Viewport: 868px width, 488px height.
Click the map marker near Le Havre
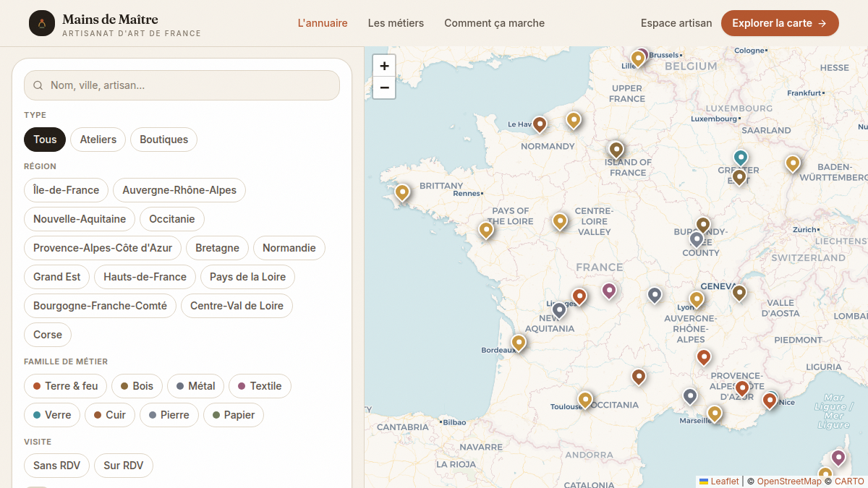click(x=540, y=125)
